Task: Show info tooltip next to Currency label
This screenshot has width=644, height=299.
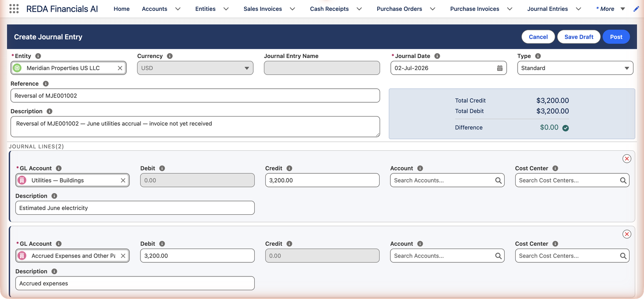Action: [x=170, y=56]
